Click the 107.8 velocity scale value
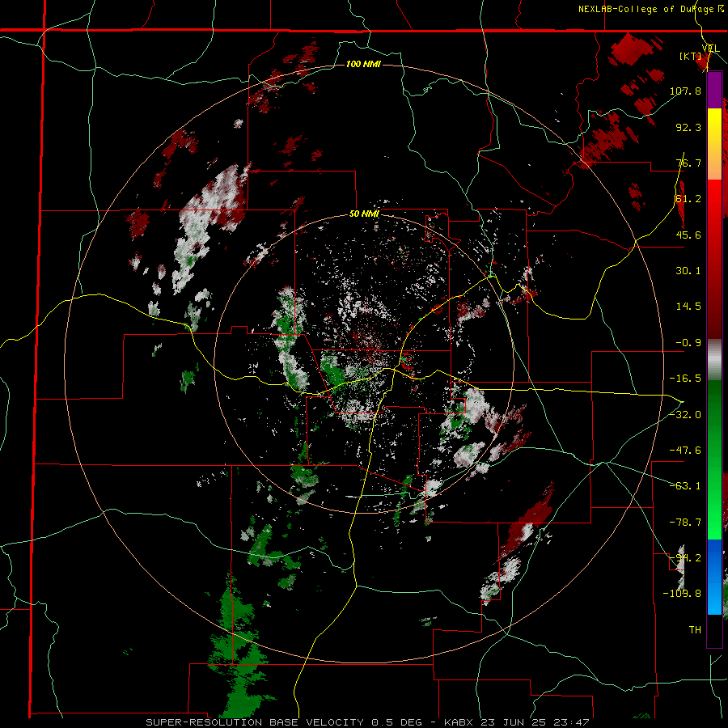This screenshot has width=728, height=728. [x=685, y=91]
